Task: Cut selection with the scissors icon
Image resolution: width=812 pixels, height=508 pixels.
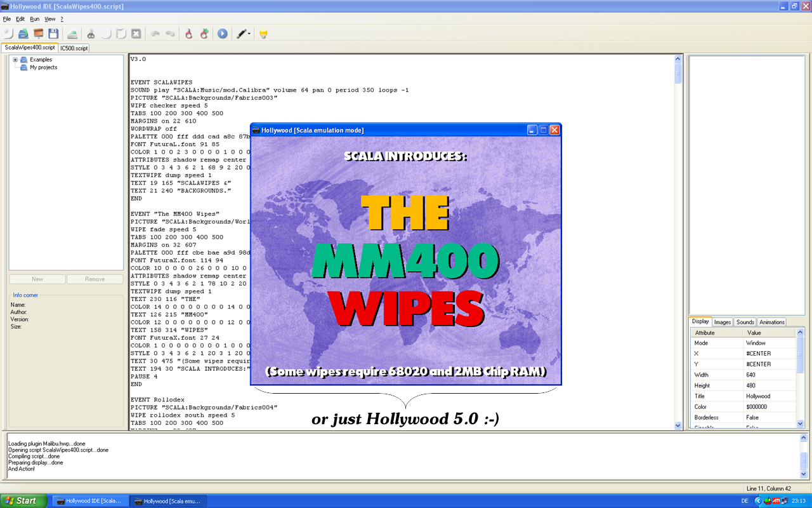Action: 91,34
